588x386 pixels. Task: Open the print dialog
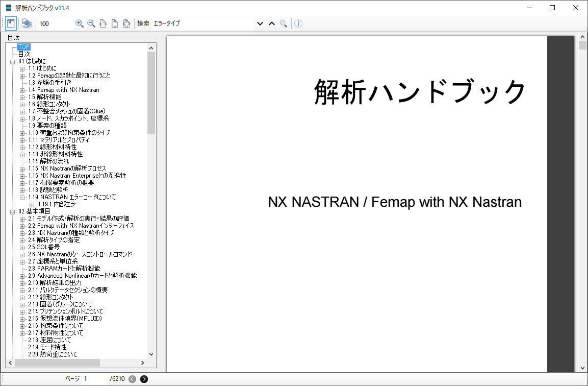[27, 23]
